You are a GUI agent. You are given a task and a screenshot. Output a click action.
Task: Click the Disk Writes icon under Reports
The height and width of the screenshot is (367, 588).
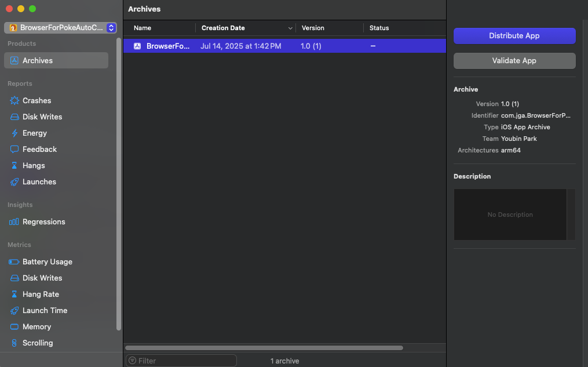tap(14, 117)
